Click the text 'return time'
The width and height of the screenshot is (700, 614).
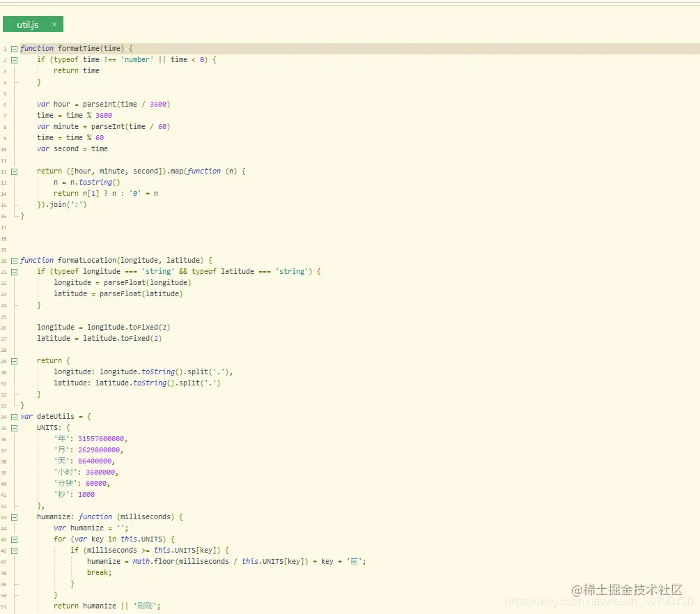pos(77,70)
